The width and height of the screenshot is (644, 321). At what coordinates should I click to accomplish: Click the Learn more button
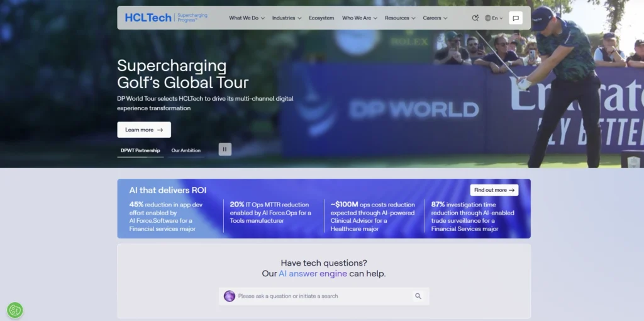pyautogui.click(x=144, y=130)
